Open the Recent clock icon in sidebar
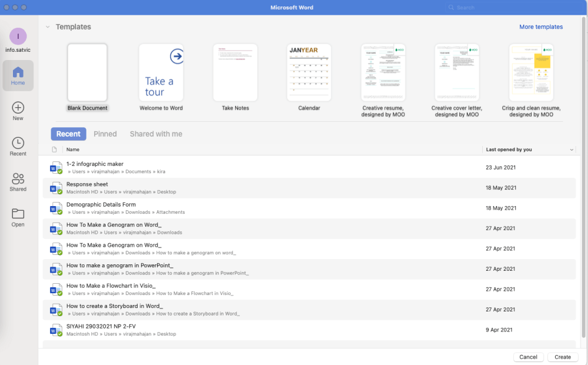 [x=18, y=143]
